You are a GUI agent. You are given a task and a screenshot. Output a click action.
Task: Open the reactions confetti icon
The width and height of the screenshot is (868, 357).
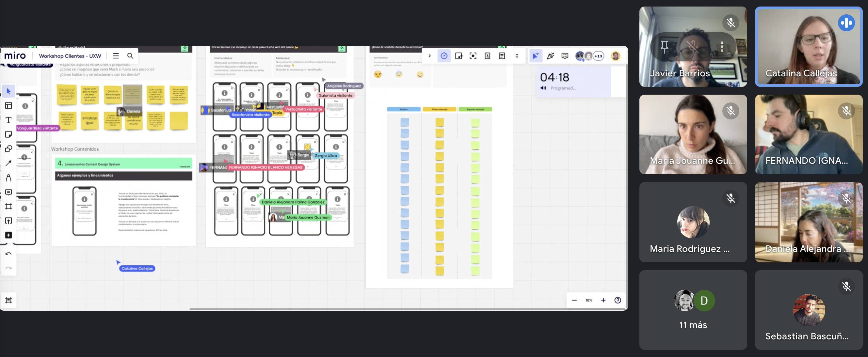[x=550, y=56]
